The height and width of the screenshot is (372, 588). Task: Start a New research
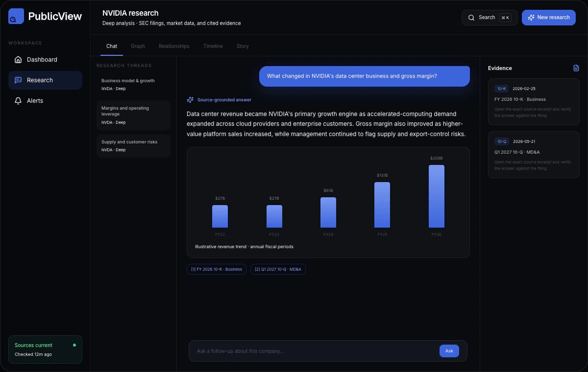tap(549, 18)
